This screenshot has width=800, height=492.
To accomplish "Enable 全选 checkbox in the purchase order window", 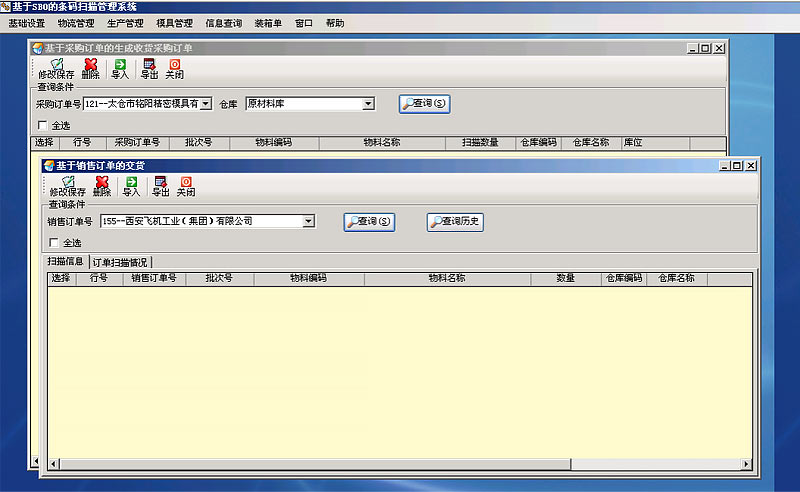I will click(x=42, y=125).
